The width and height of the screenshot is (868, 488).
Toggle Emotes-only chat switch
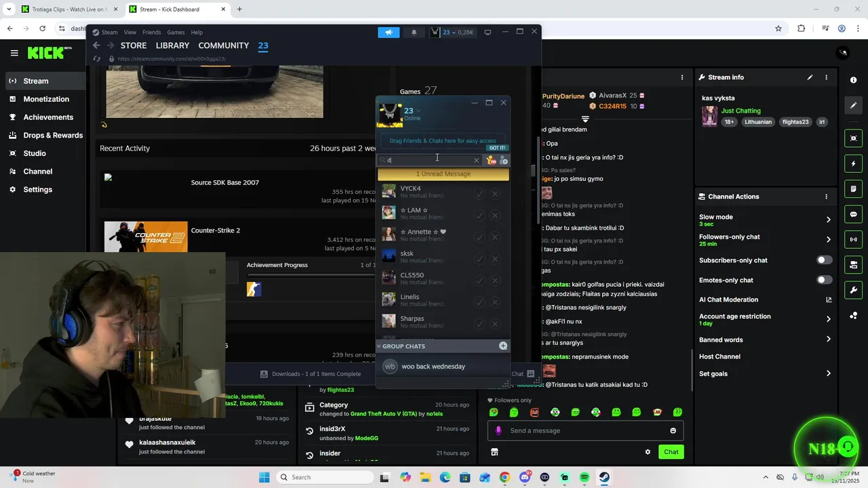(824, 280)
